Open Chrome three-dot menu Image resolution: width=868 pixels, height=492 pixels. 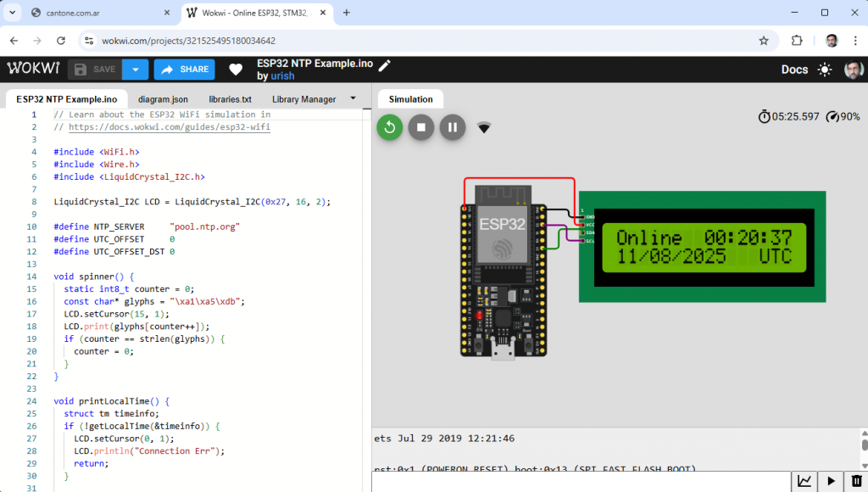[x=855, y=41]
